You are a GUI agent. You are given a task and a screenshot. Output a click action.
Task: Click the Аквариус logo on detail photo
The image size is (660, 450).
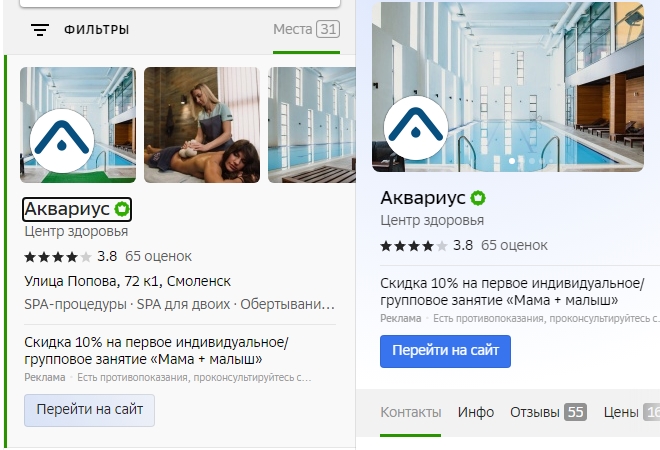pyautogui.click(x=416, y=128)
